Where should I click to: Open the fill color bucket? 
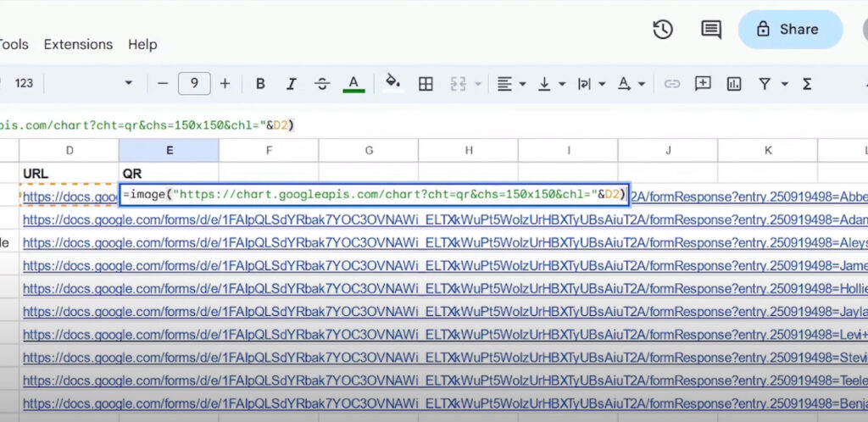point(393,83)
